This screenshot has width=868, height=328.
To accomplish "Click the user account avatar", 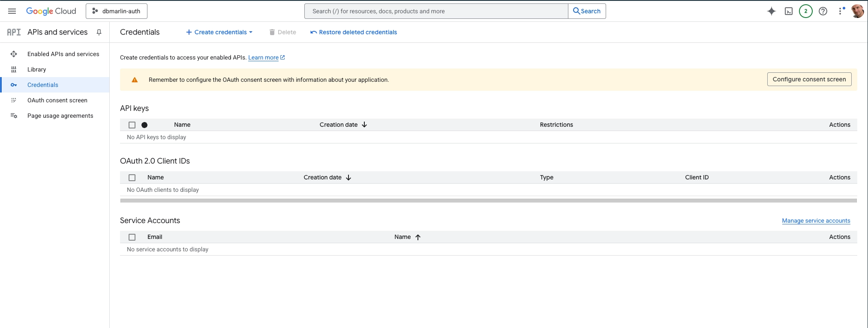I will [857, 11].
